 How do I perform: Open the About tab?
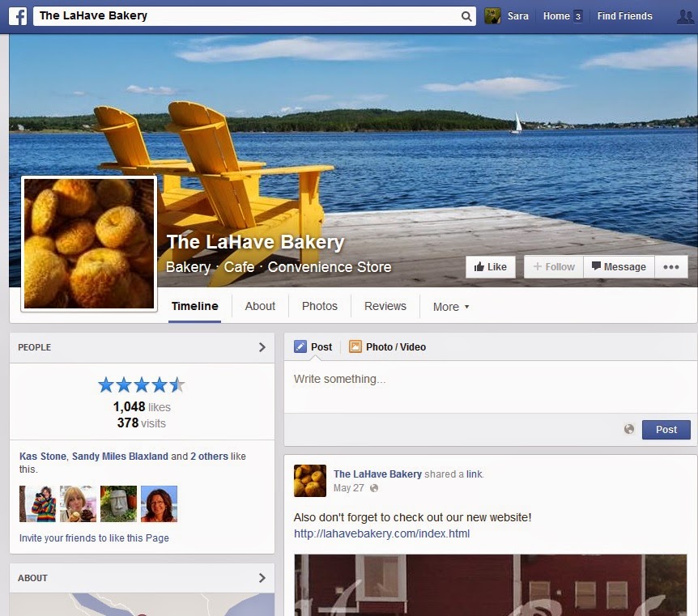point(260,306)
